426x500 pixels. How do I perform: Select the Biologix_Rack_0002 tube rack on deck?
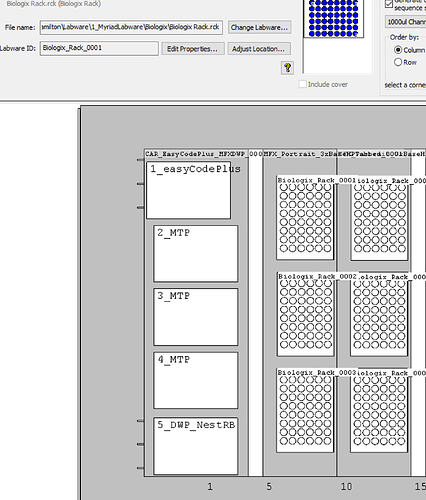[305, 314]
